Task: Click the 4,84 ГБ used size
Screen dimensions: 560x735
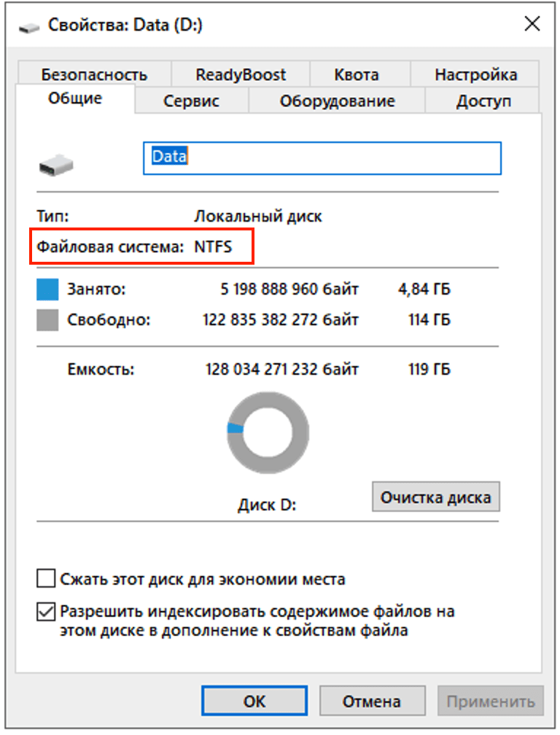Action: pyautogui.click(x=424, y=289)
